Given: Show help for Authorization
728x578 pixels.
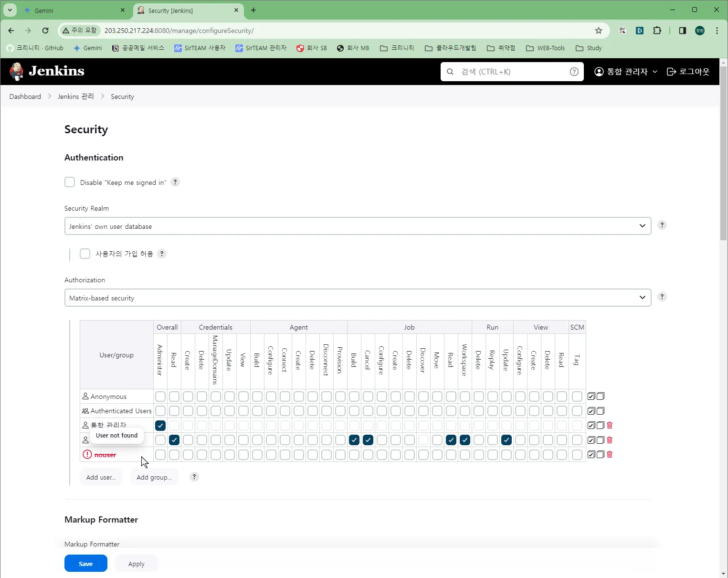Looking at the screenshot, I should 662,297.
